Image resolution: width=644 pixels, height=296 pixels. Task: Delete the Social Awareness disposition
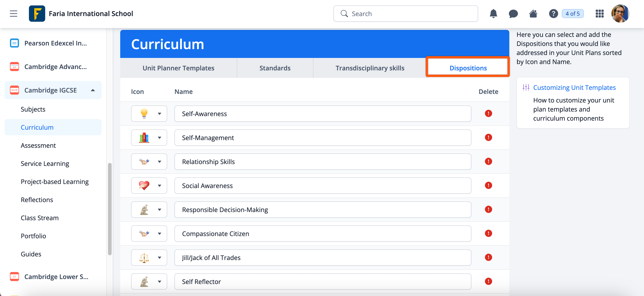pos(488,185)
